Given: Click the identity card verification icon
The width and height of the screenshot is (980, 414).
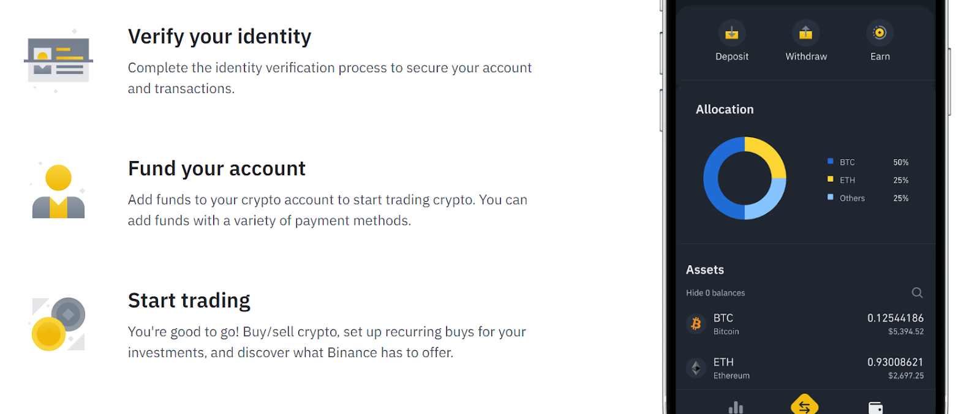Looking at the screenshot, I should click(x=58, y=60).
